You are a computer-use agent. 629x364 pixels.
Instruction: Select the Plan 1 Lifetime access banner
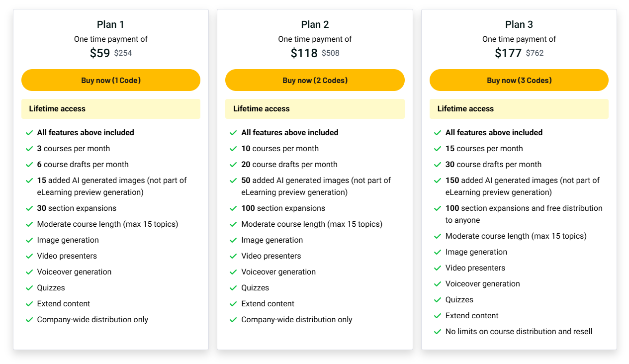pyautogui.click(x=110, y=109)
